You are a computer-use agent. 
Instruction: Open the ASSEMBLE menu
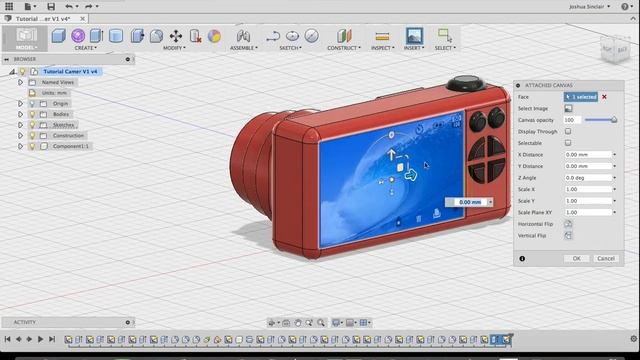(244, 48)
